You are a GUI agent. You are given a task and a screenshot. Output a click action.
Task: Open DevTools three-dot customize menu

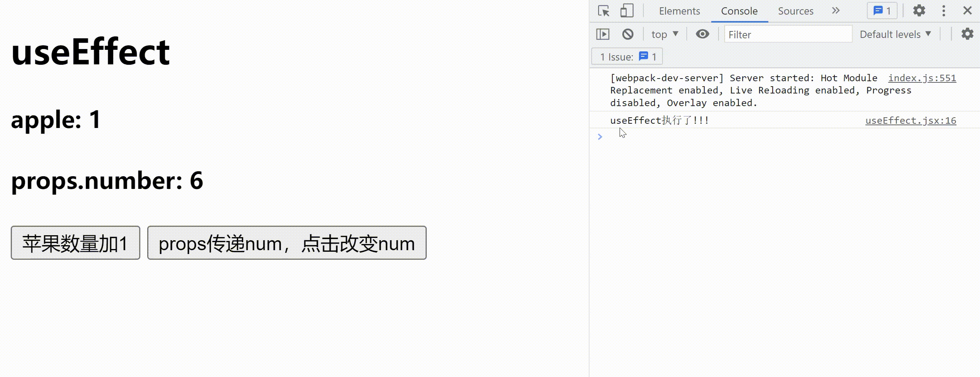[x=944, y=11]
